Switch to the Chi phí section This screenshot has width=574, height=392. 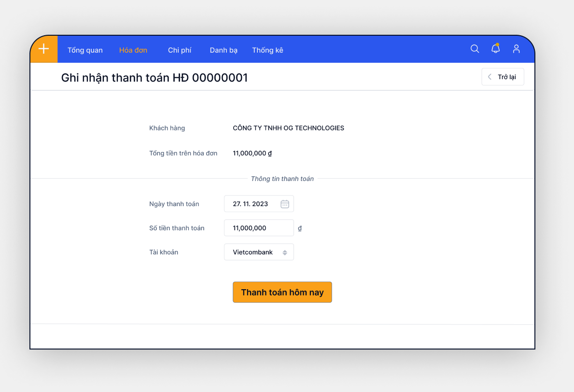[x=180, y=50]
